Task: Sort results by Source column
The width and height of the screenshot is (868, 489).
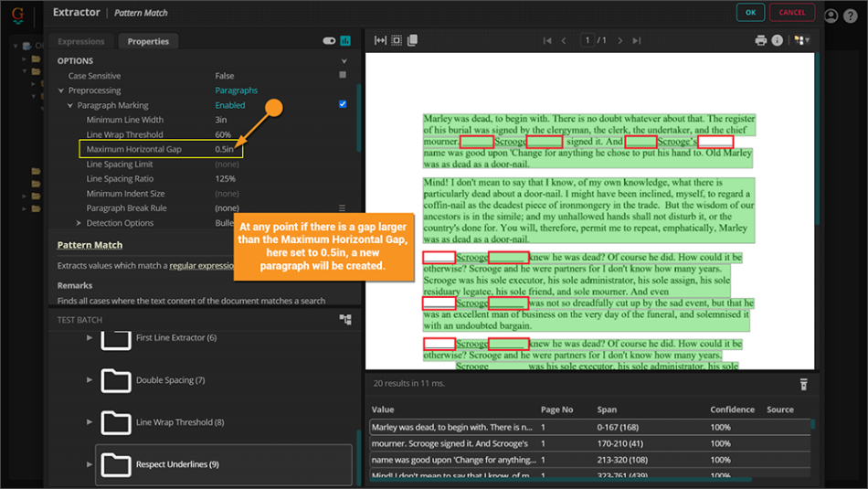Action: coord(779,409)
